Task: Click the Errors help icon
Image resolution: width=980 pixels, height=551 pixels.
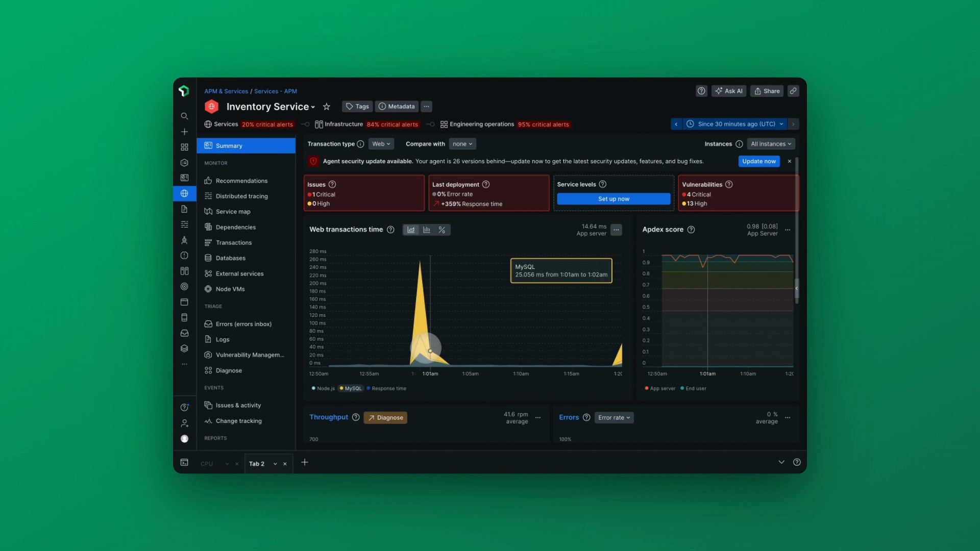Action: 586,417
